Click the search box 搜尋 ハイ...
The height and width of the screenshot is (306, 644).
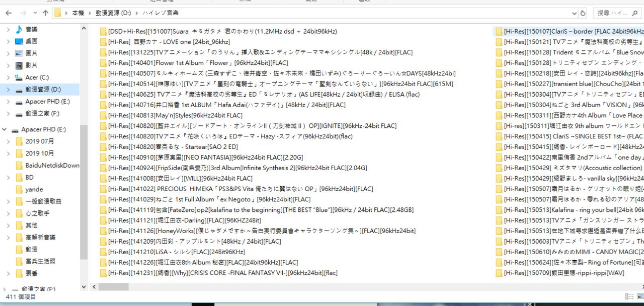618,13
